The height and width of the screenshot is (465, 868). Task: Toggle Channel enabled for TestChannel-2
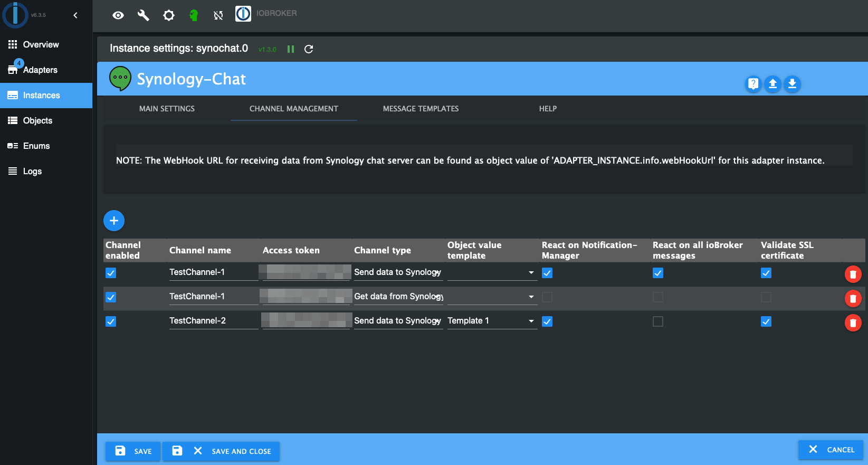(x=111, y=321)
